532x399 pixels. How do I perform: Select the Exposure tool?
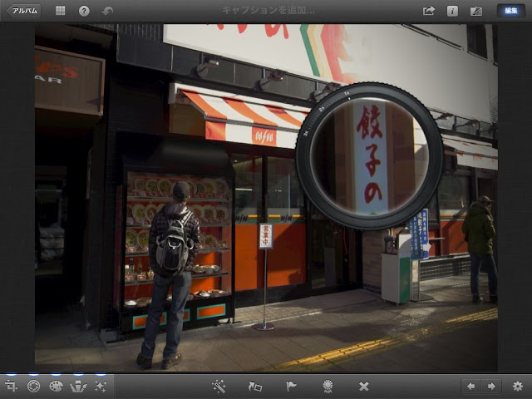click(33, 386)
